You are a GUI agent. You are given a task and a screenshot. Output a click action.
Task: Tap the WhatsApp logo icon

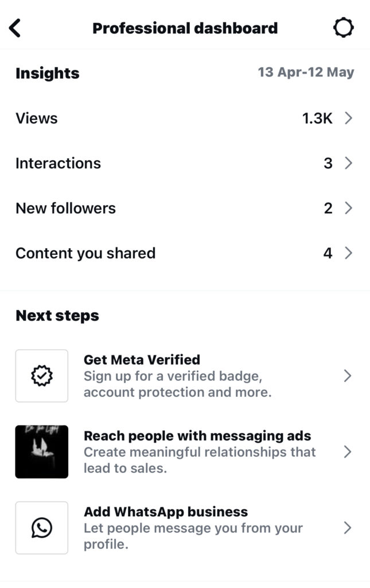(41, 528)
